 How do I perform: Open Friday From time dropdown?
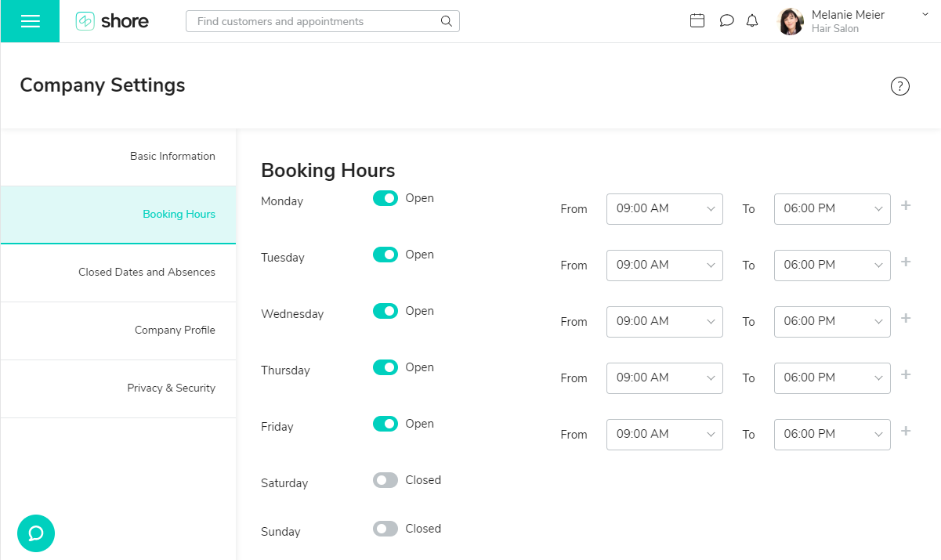pyautogui.click(x=664, y=435)
